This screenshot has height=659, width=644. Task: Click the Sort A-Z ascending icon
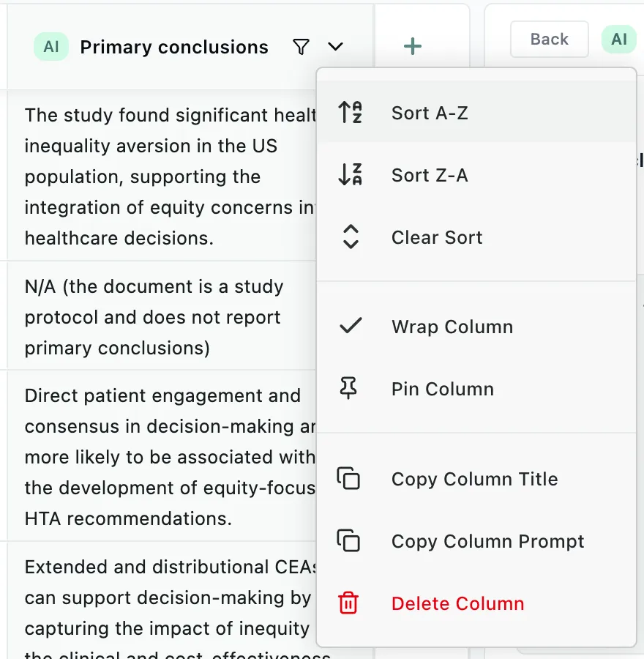[350, 113]
